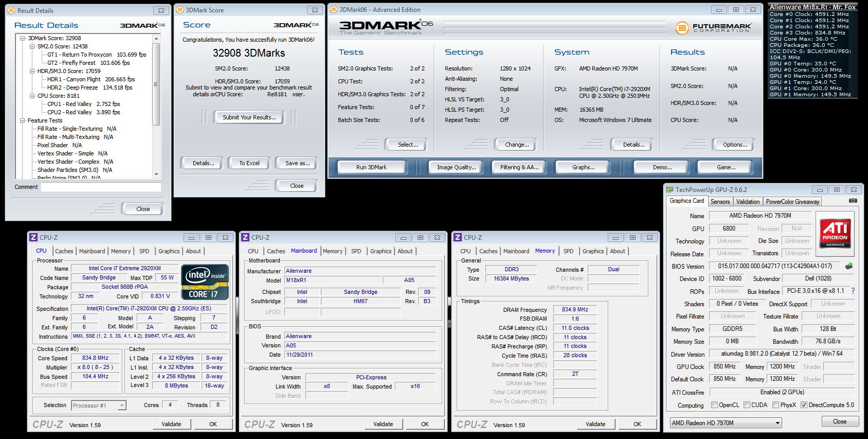This screenshot has width=868, height=439.
Task: Click the Submit Your Results... button
Action: [249, 117]
